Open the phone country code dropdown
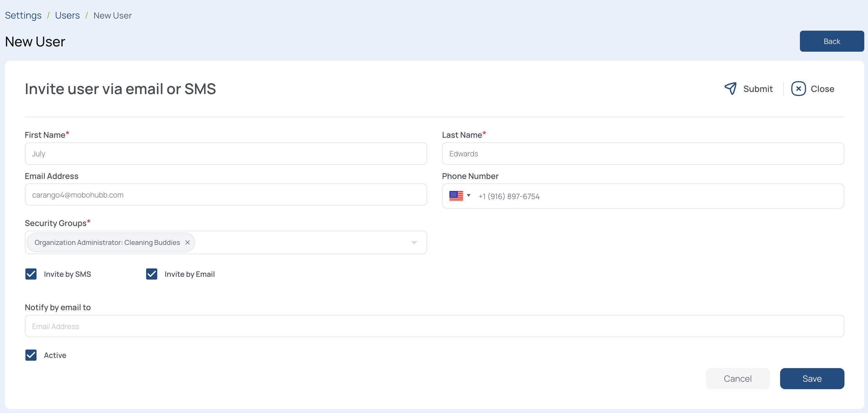The image size is (868, 413). pos(468,195)
